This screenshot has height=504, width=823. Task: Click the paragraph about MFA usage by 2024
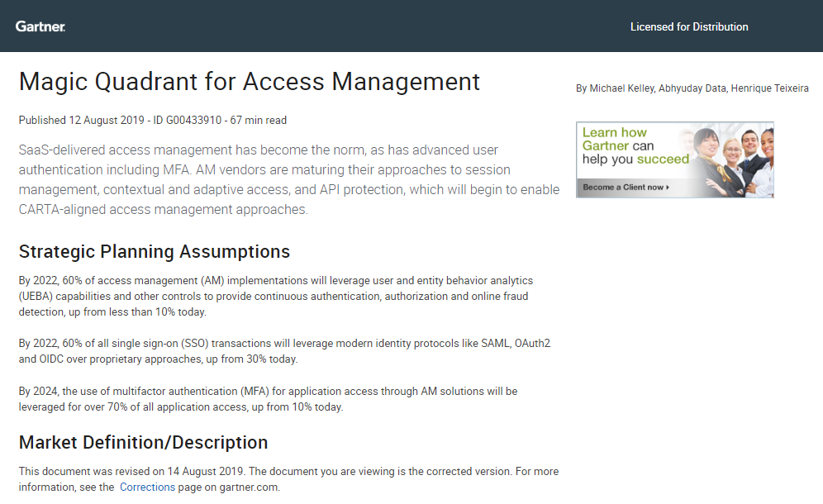pos(289,398)
